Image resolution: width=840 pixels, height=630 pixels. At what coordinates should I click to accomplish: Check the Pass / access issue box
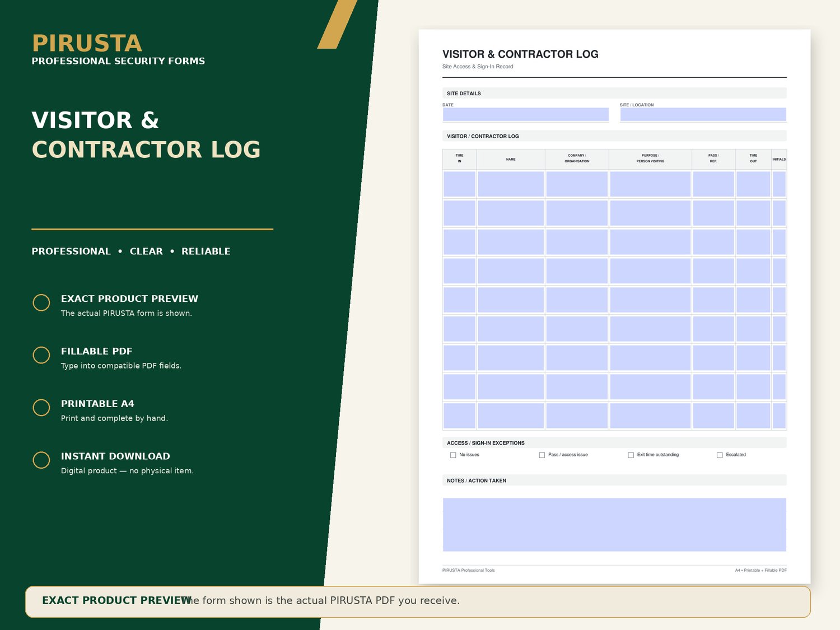click(x=542, y=455)
